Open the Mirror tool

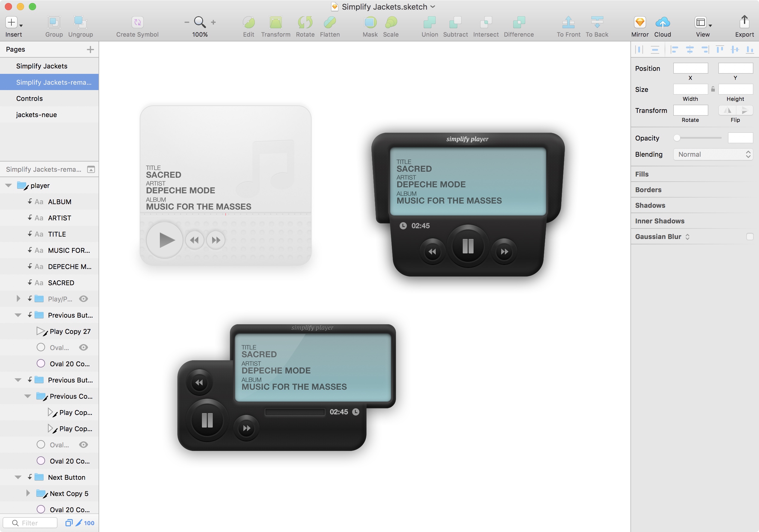coord(640,23)
